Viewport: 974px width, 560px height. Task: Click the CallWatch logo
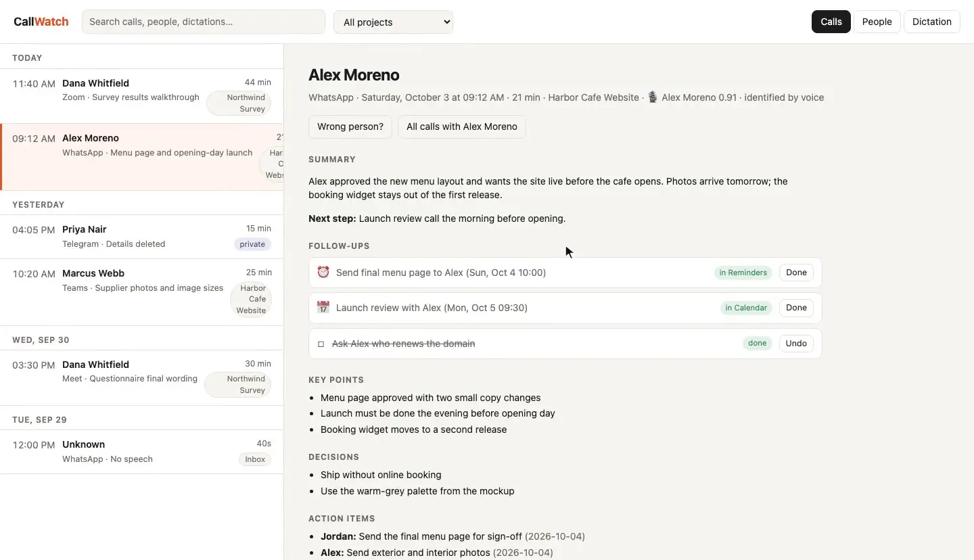41,22
